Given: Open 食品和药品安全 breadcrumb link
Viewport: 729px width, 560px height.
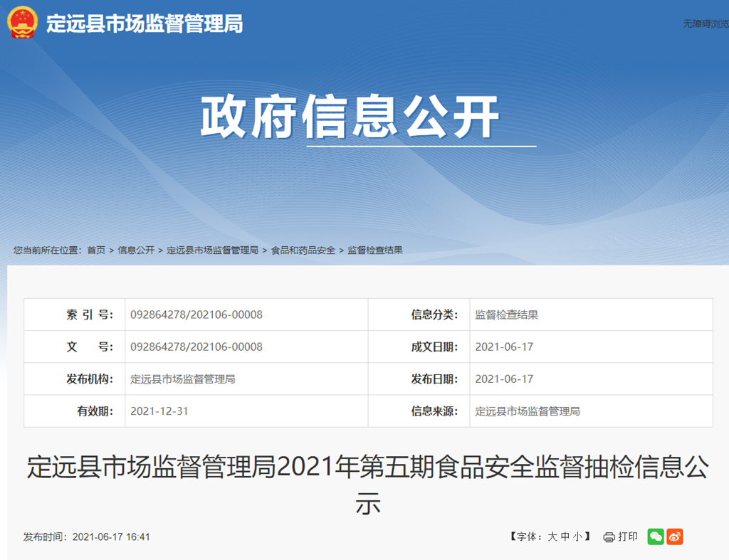Looking at the screenshot, I should (303, 250).
